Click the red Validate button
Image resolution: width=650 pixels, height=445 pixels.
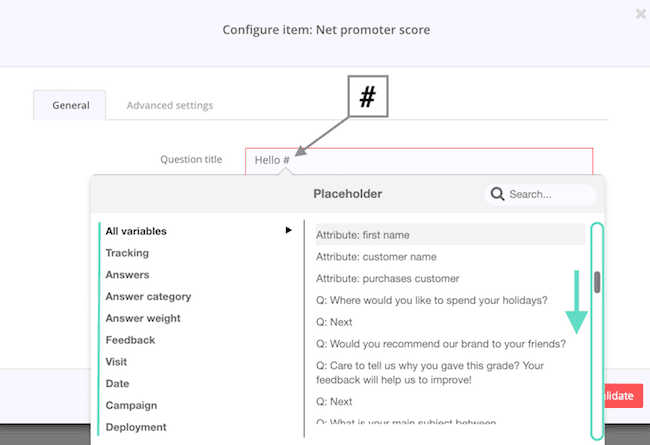623,396
